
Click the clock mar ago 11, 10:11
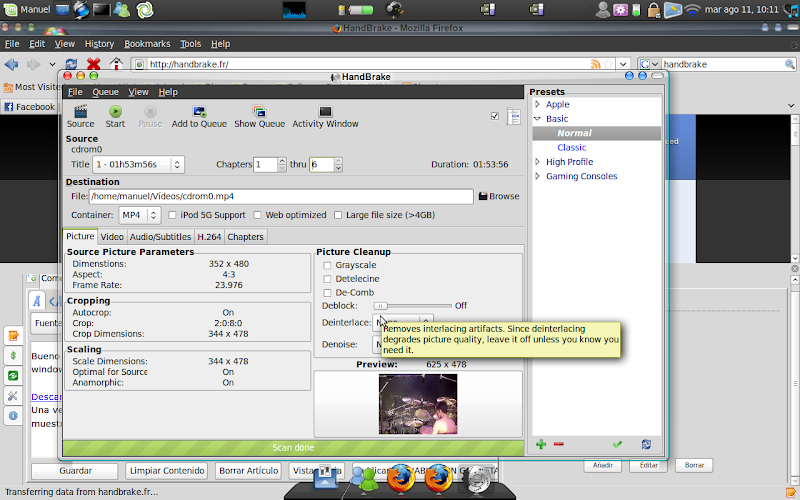coord(741,9)
